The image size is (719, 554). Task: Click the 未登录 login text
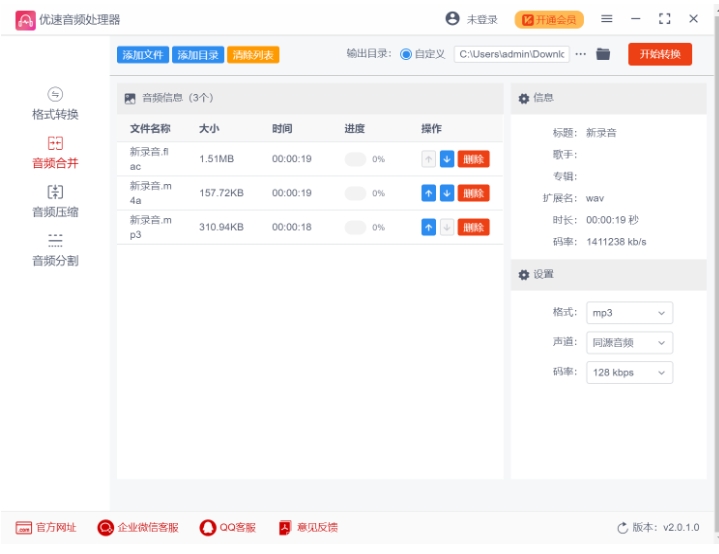[x=482, y=19]
